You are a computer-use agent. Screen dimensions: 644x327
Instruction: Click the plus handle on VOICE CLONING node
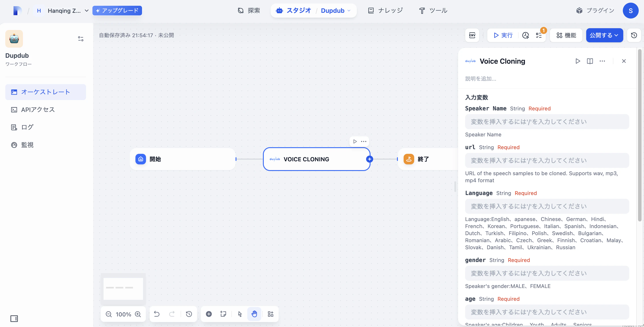coord(369,159)
